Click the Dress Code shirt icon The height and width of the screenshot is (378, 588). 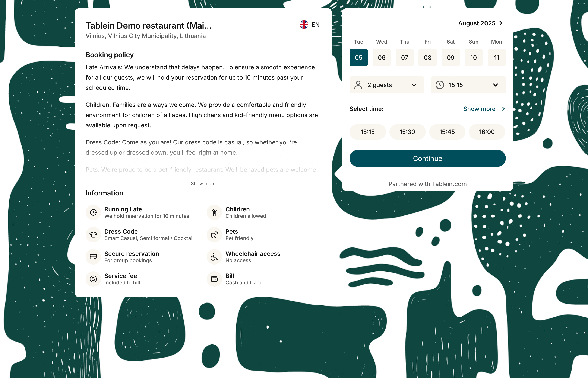tap(93, 234)
